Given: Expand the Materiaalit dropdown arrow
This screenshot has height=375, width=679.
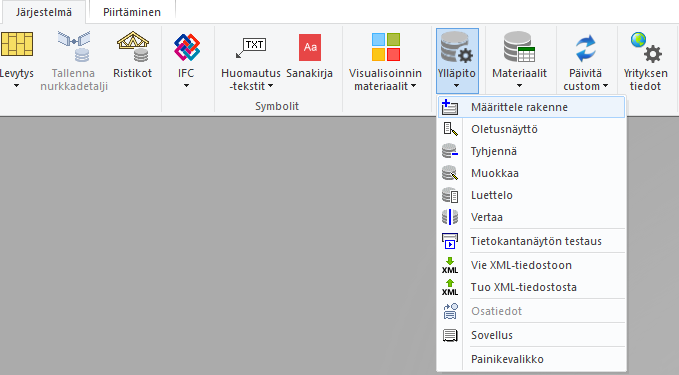Looking at the screenshot, I should coord(519,86).
